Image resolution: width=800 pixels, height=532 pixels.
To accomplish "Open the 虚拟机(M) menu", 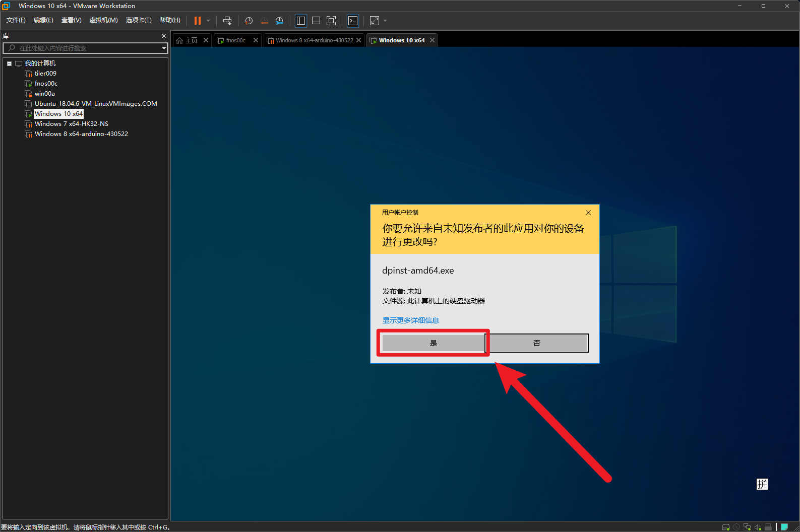I will [103, 20].
